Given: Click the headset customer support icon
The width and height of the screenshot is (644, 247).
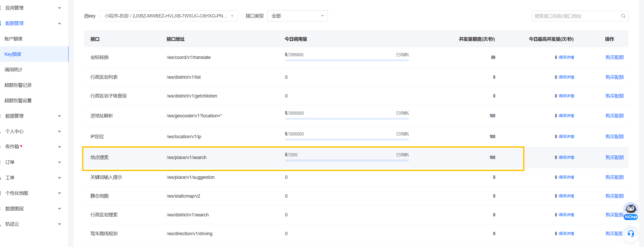Looking at the screenshot, I should [x=631, y=233].
